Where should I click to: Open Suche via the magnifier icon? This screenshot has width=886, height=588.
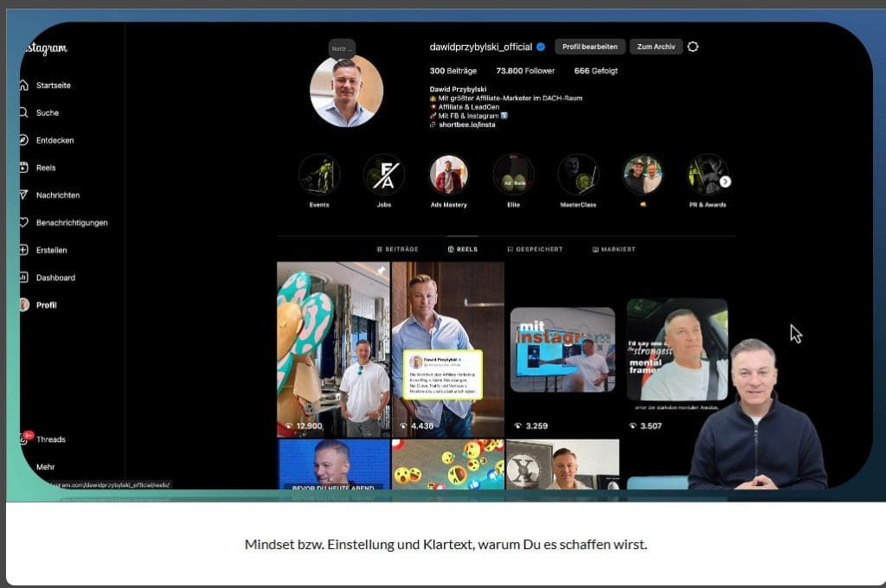23,113
